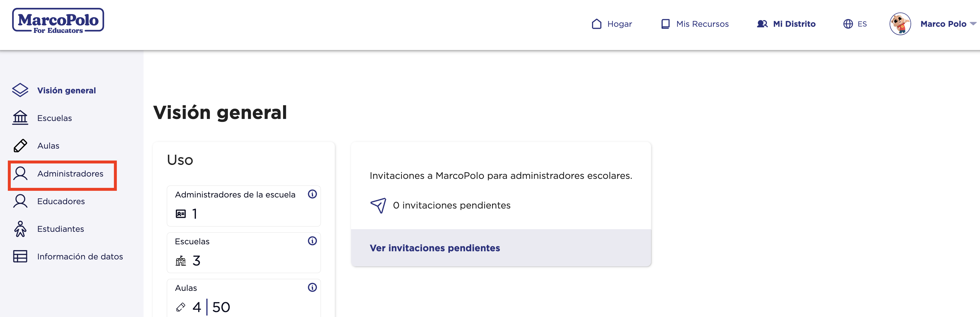
Task: Open Mis Recursos in top navigation
Action: 695,24
